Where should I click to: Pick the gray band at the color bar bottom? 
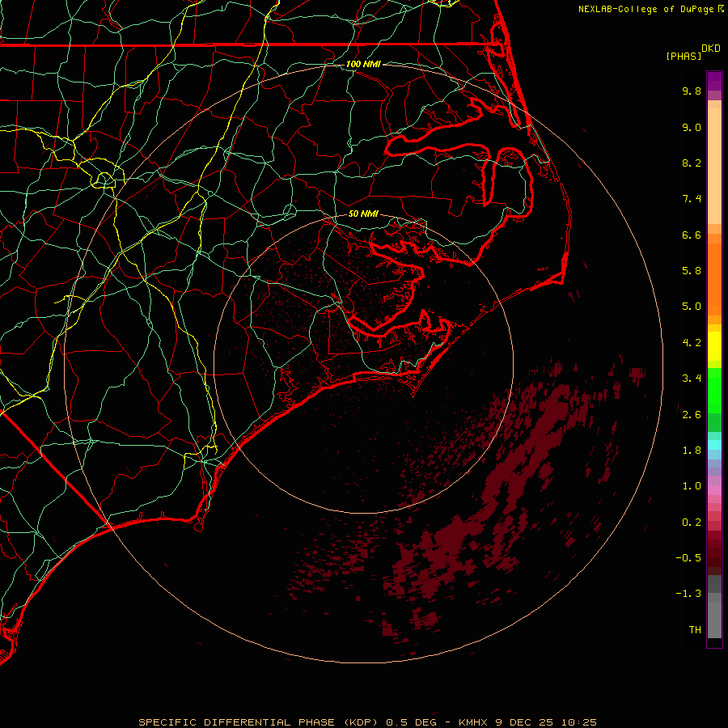click(x=714, y=617)
